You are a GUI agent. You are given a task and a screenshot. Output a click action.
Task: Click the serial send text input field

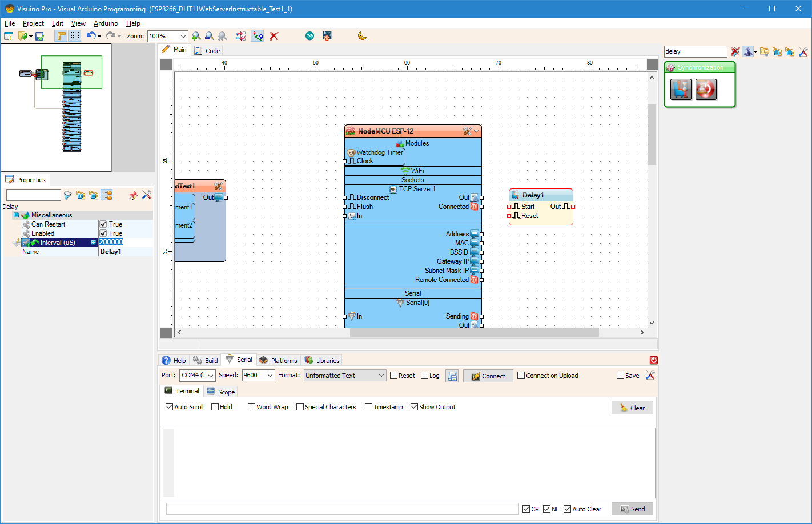(343, 509)
